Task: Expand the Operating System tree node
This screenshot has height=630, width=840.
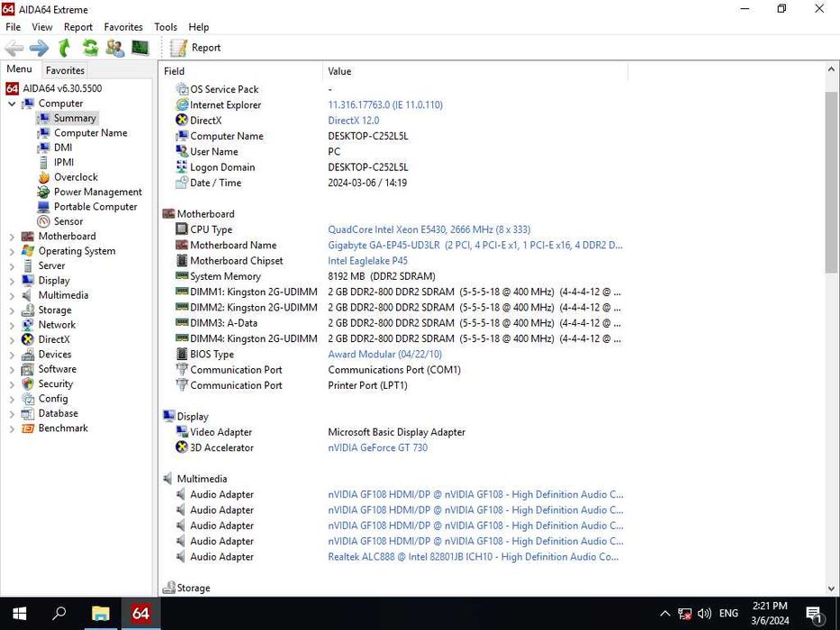Action: (12, 251)
